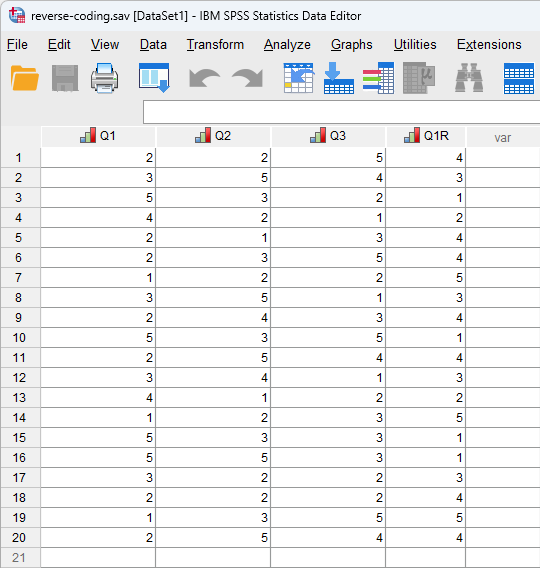The height and width of the screenshot is (568, 540).
Task: Click the Redo arrow icon
Action: 248,78
